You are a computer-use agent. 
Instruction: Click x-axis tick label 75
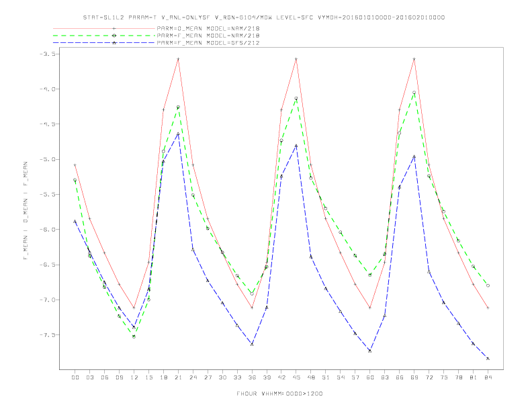click(444, 377)
